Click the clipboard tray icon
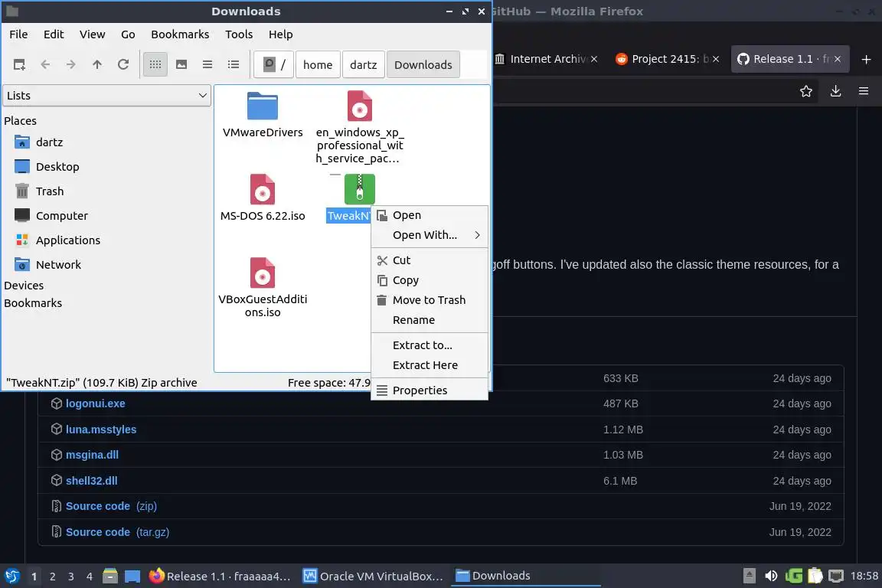The width and height of the screenshot is (882, 588). pos(815,576)
